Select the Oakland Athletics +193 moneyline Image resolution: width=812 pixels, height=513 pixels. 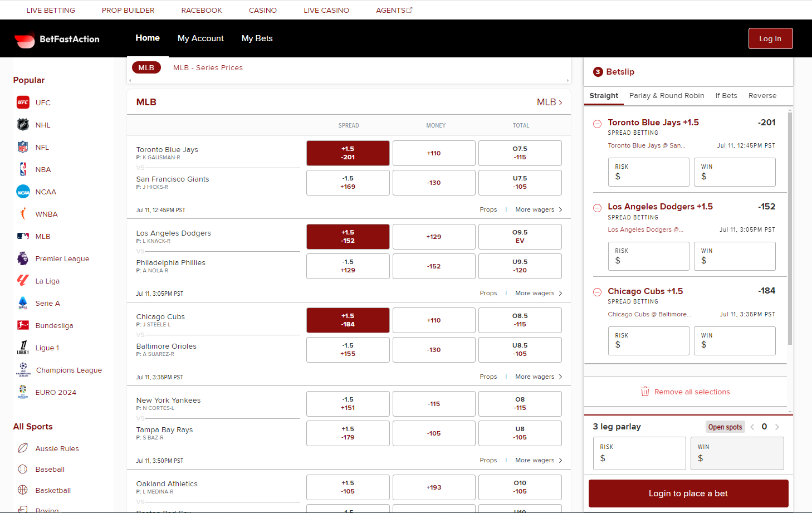point(434,487)
